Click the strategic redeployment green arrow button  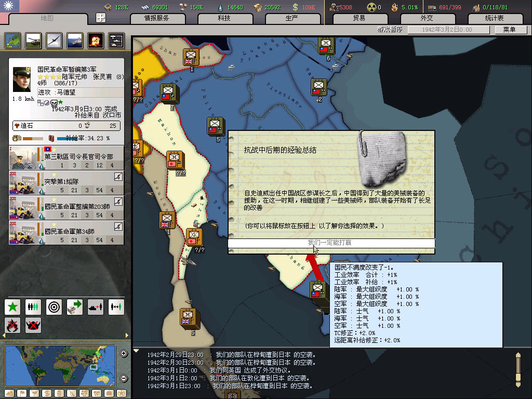75,307
